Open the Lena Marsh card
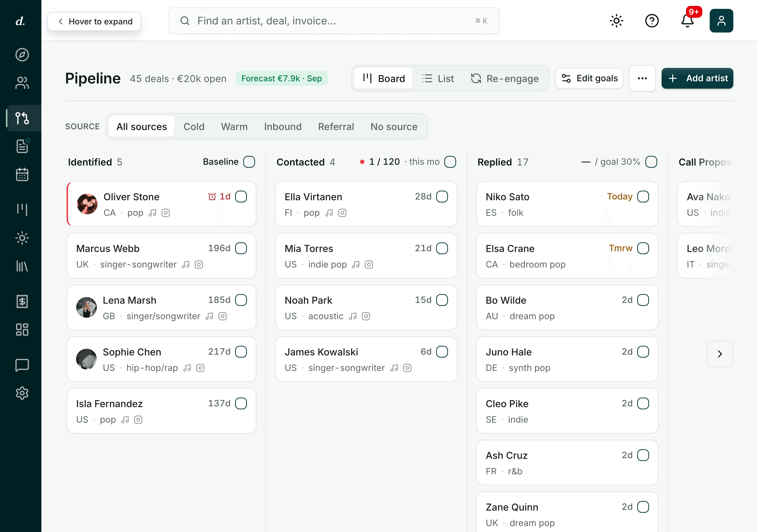Image resolution: width=757 pixels, height=532 pixels. (x=161, y=308)
